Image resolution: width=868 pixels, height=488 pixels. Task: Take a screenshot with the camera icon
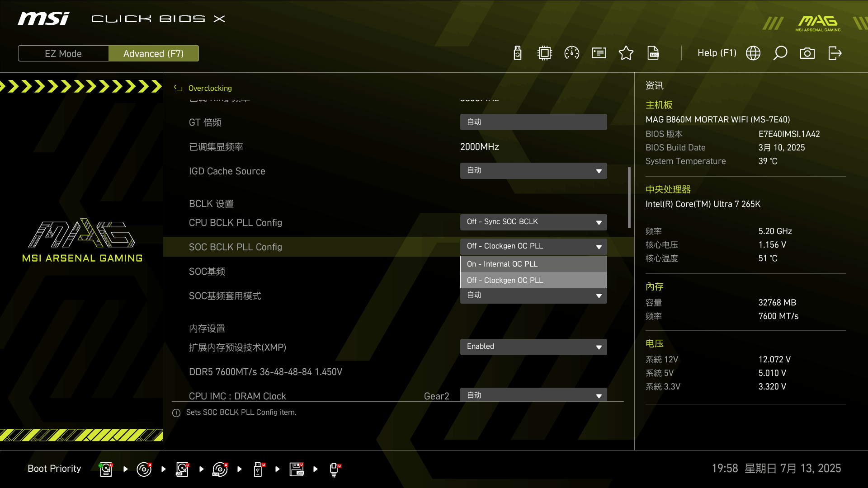(x=807, y=53)
